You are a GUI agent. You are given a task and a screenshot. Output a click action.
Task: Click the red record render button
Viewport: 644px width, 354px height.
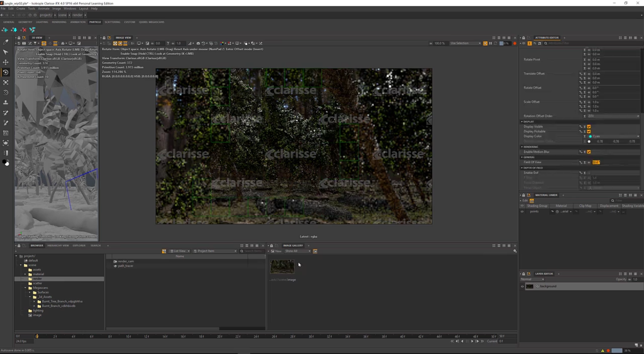(x=515, y=43)
